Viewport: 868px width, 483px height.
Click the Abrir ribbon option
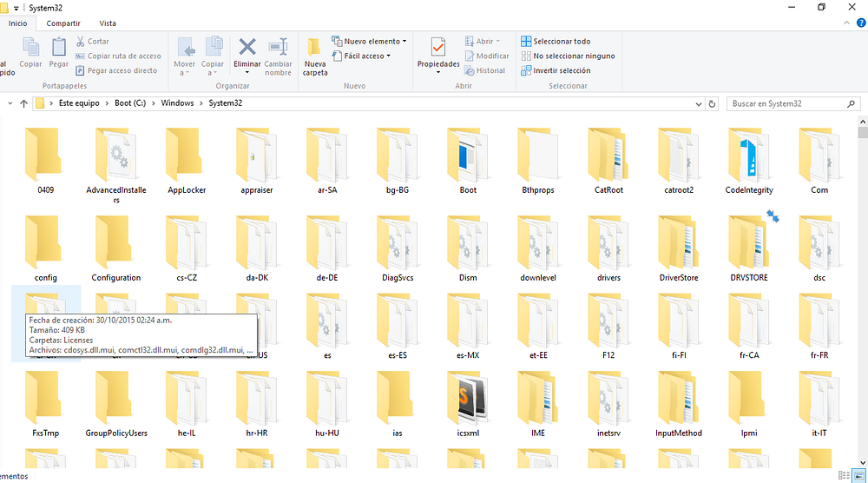pyautogui.click(x=482, y=41)
